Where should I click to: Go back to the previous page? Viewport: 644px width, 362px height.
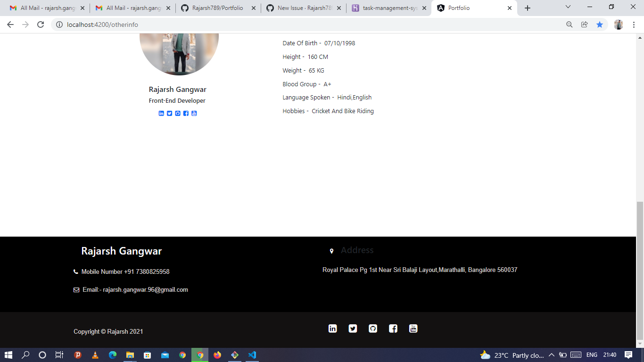pos(10,25)
